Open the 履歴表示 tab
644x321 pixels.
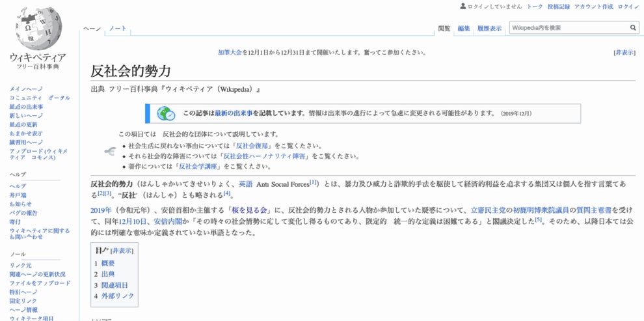click(489, 29)
